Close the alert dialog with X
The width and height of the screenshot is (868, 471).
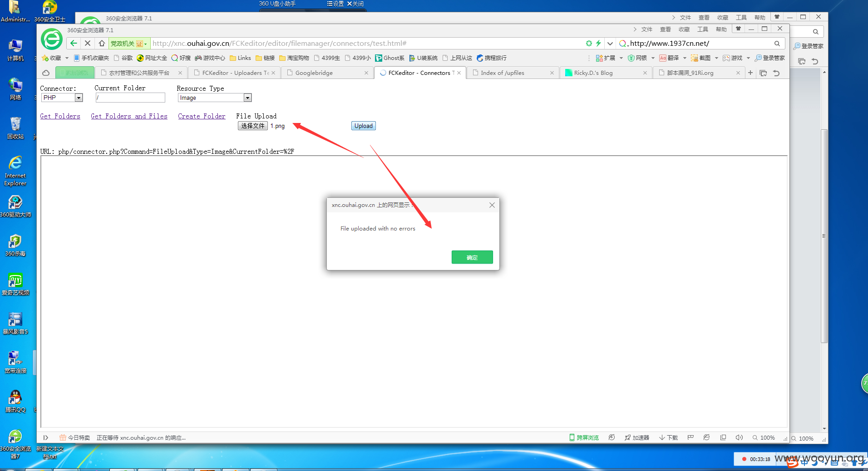tap(492, 205)
